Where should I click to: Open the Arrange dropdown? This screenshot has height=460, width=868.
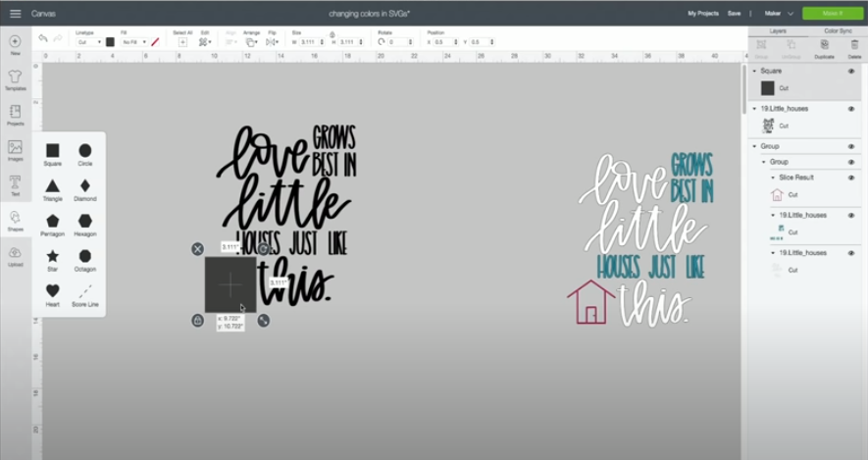251,42
